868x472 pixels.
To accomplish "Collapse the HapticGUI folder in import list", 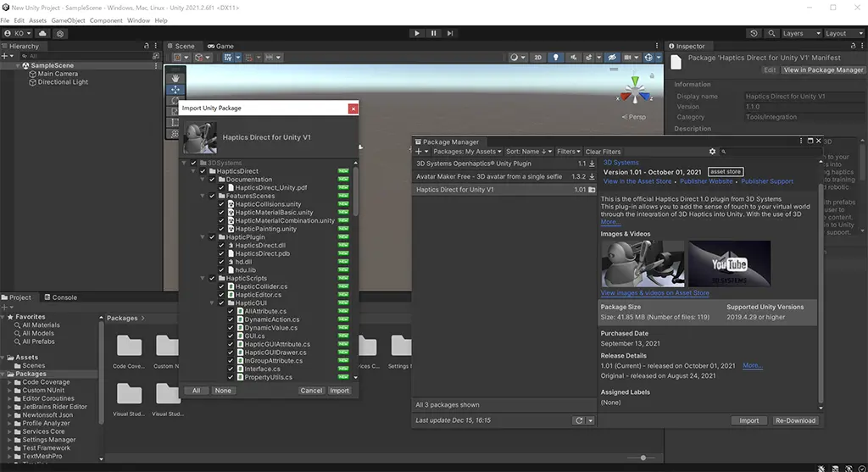I will click(x=212, y=303).
